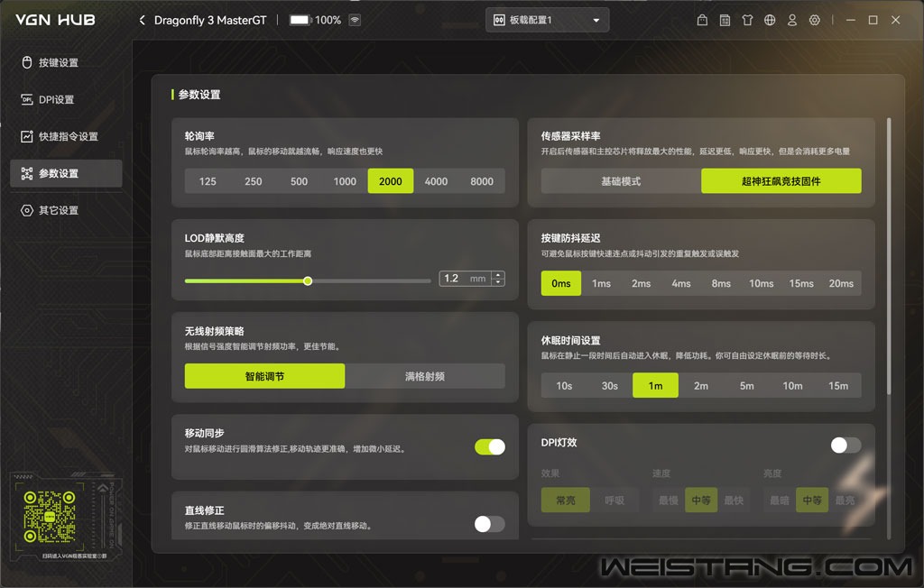Decrease LOD height with the down stepper arrow
Viewport: 924px width, 588px height.
[x=498, y=282]
